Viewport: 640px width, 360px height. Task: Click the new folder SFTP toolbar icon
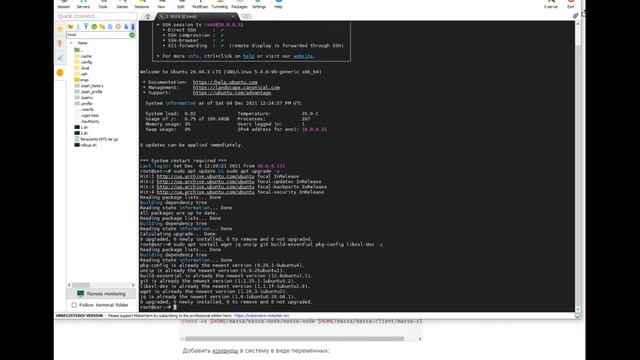(x=102, y=27)
